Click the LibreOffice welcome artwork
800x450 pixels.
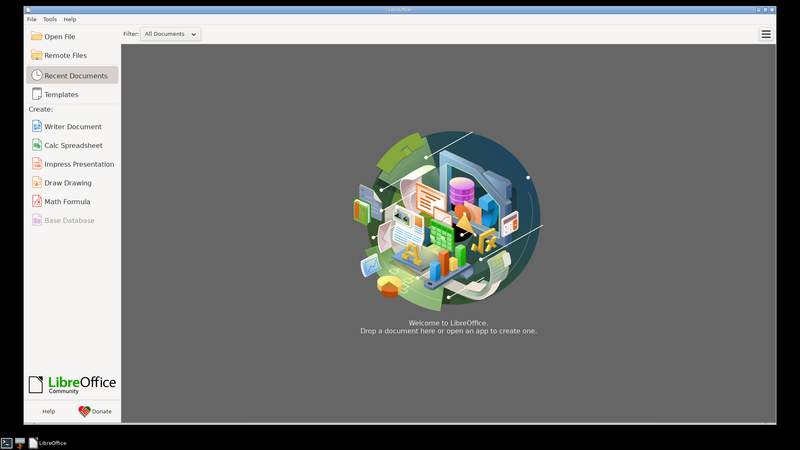tap(448, 221)
